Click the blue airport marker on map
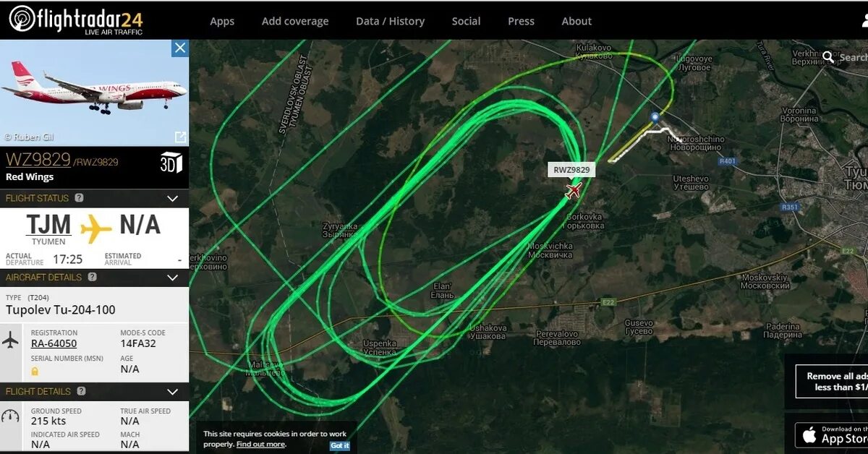The height and width of the screenshot is (454, 868). pyautogui.click(x=655, y=117)
